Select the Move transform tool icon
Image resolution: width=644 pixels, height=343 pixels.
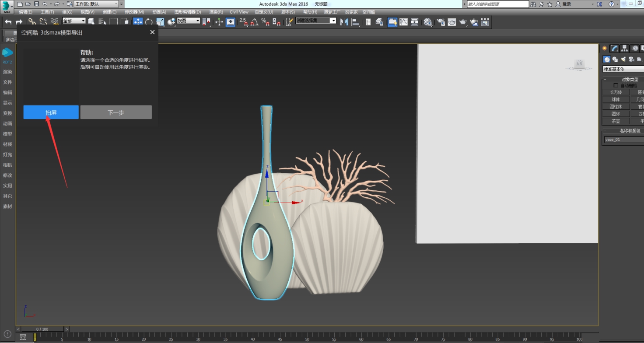click(x=138, y=21)
